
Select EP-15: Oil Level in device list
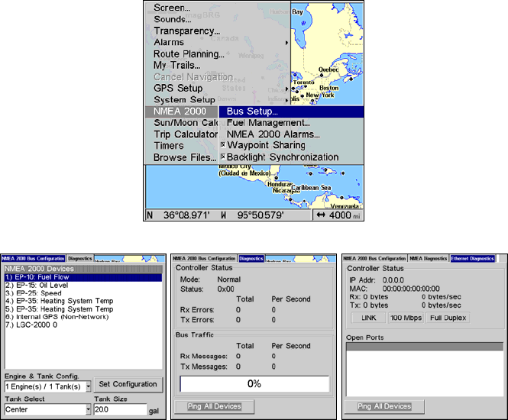(x=38, y=285)
